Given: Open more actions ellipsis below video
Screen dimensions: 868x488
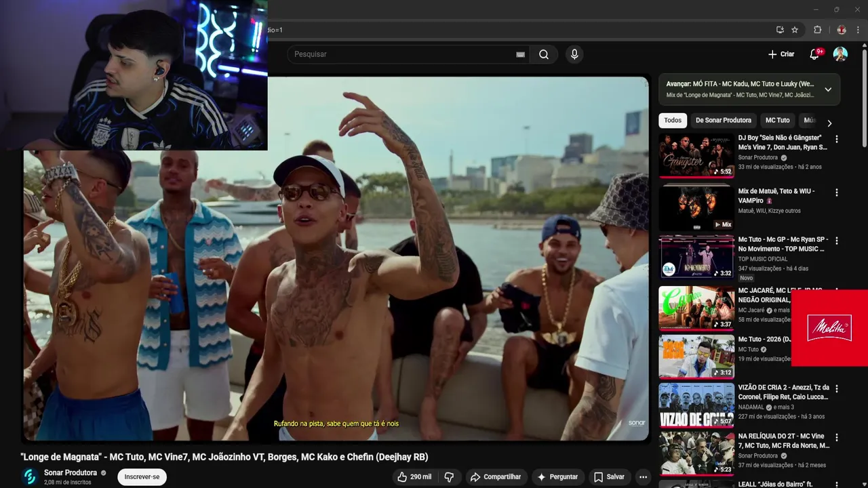Looking at the screenshot, I should [643, 477].
